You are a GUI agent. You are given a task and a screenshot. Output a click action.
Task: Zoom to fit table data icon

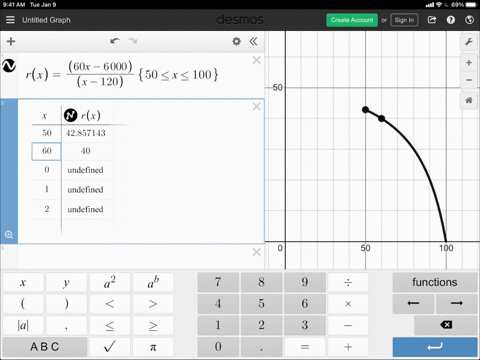(x=9, y=235)
